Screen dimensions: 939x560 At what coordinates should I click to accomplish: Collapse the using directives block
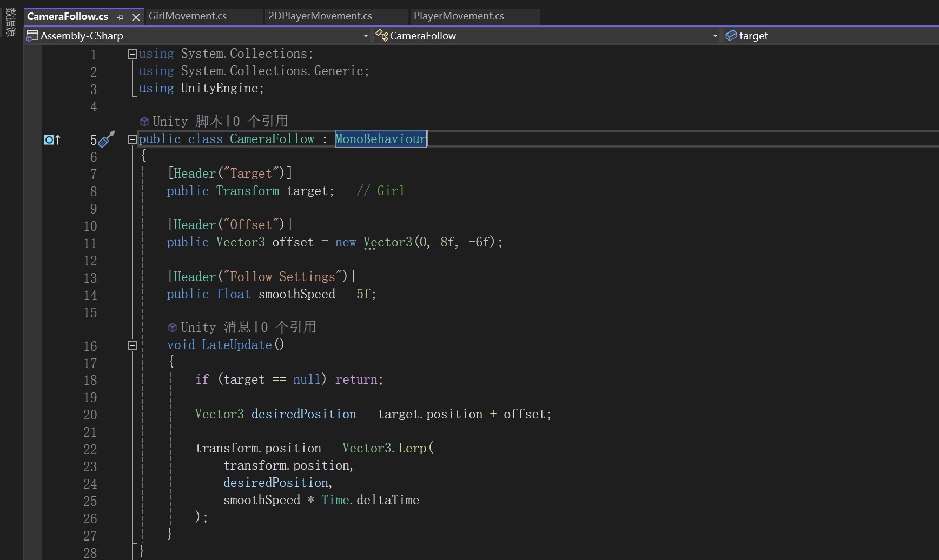tap(132, 54)
